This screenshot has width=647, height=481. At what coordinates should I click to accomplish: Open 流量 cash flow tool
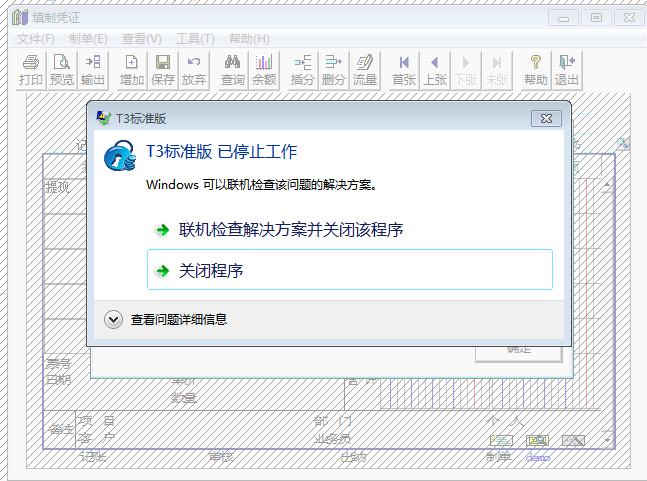point(365,71)
